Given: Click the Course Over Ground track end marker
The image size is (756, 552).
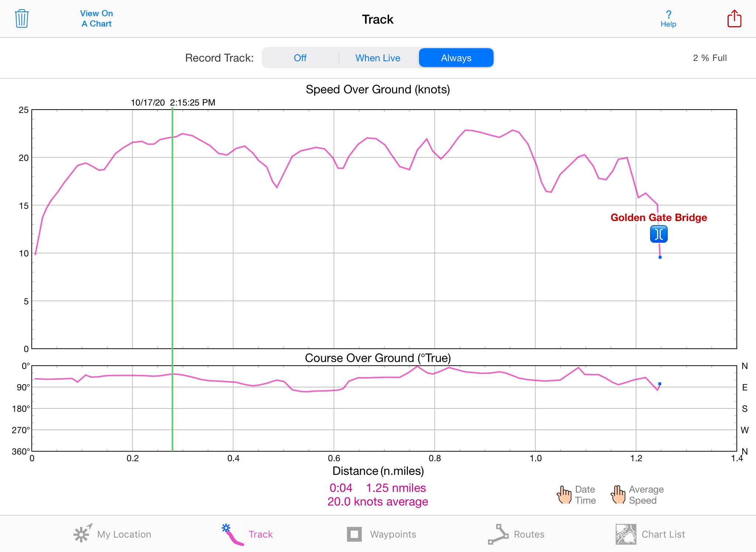Looking at the screenshot, I should pos(660,384).
